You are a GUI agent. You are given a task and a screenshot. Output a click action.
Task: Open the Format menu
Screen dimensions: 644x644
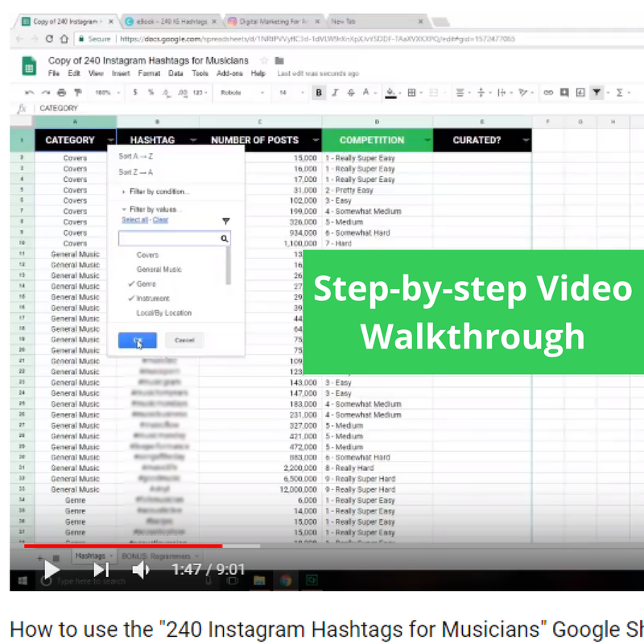click(x=149, y=73)
